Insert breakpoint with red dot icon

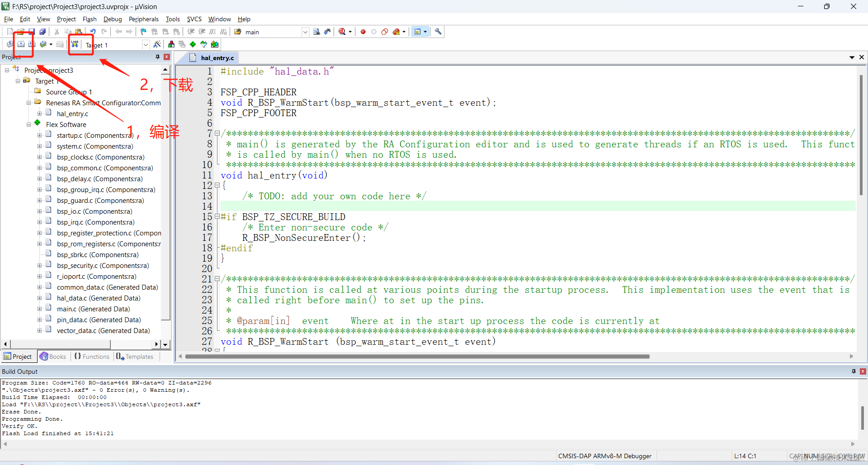(x=363, y=32)
